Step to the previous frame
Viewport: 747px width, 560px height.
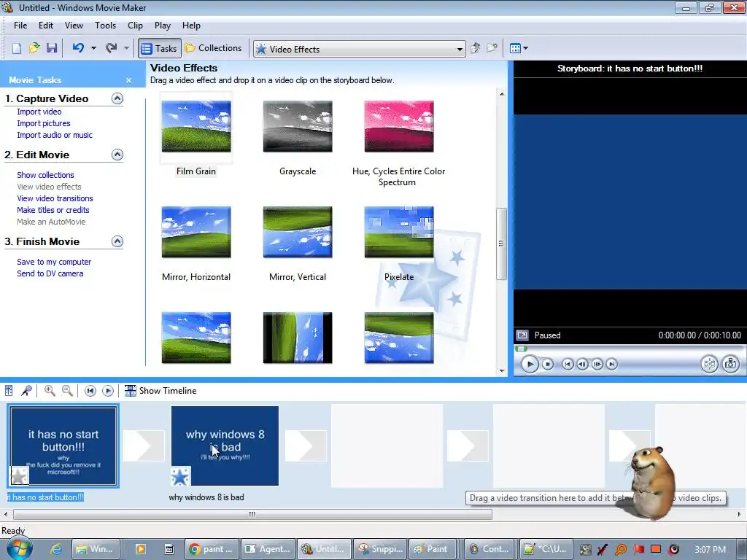pos(582,365)
